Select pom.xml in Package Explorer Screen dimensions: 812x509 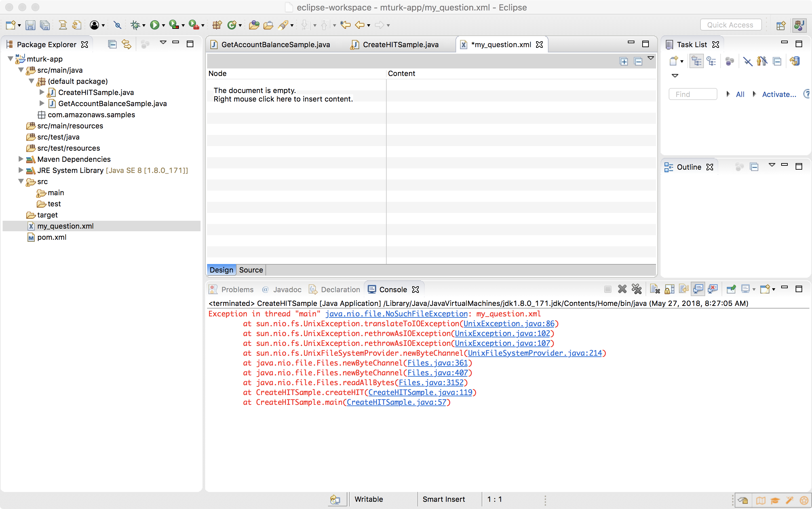click(51, 237)
